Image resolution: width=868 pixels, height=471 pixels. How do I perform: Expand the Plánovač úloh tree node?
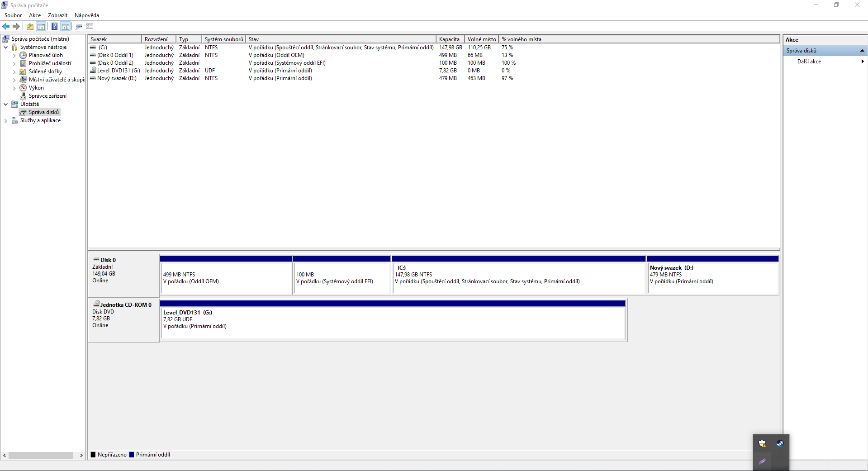14,56
